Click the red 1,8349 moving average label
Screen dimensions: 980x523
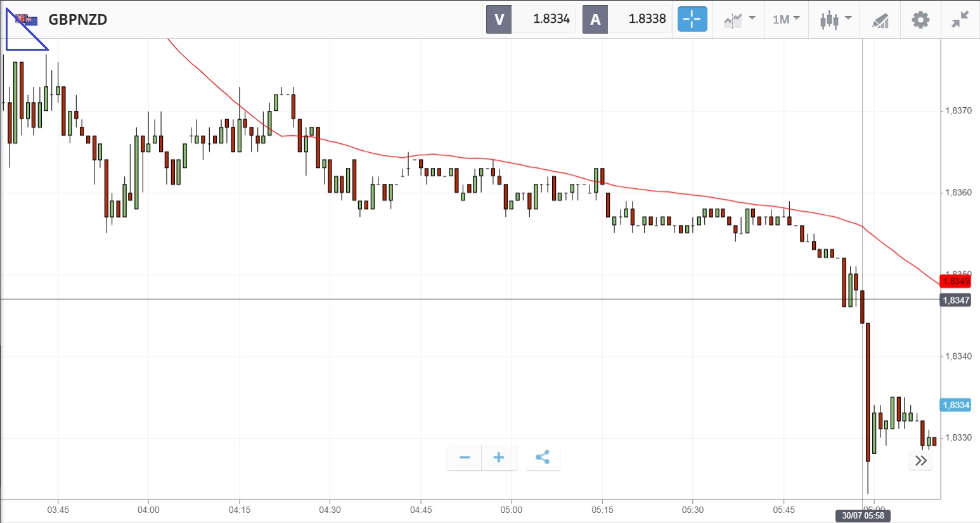click(x=955, y=281)
